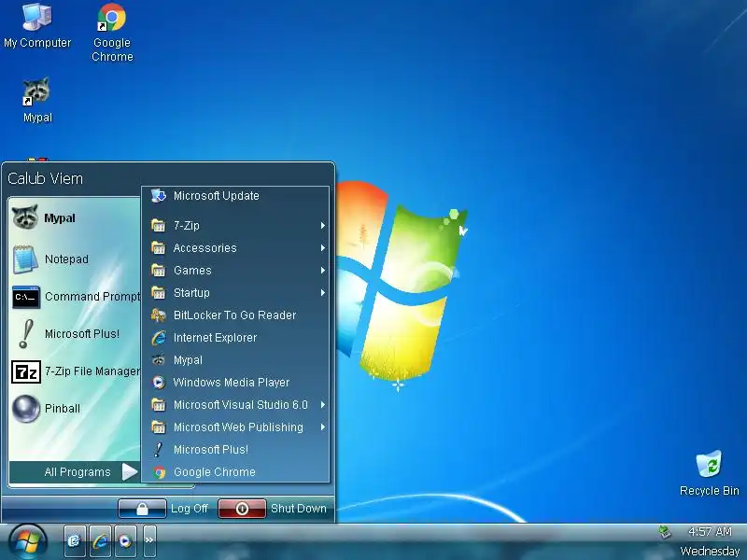Launch Mypal from pinned start menu list

coord(75,218)
